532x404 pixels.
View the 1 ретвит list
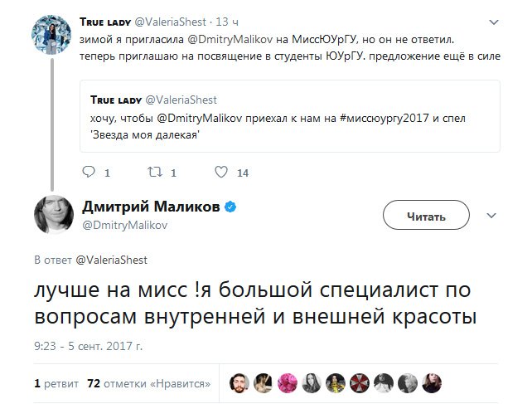(x=56, y=383)
